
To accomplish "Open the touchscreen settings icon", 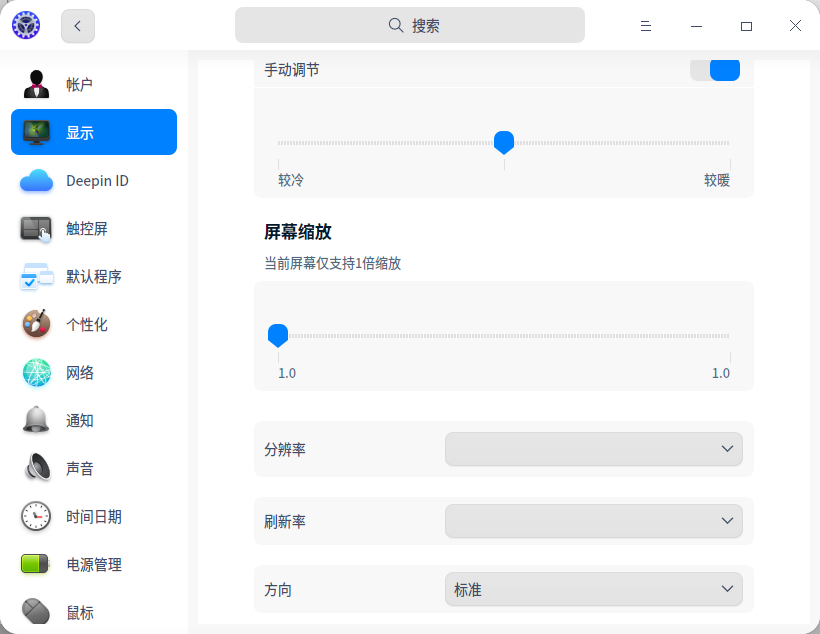I will (x=37, y=229).
